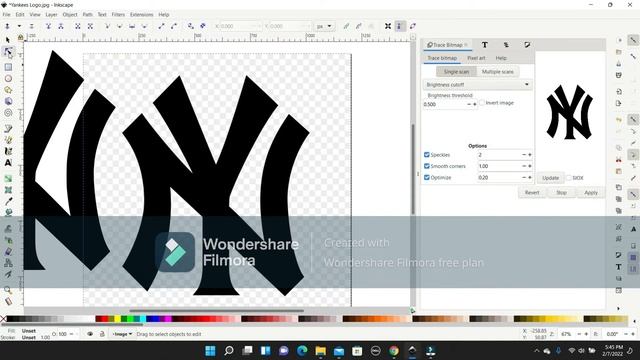
Task: Choose the 3D box tool
Action: click(x=8, y=101)
